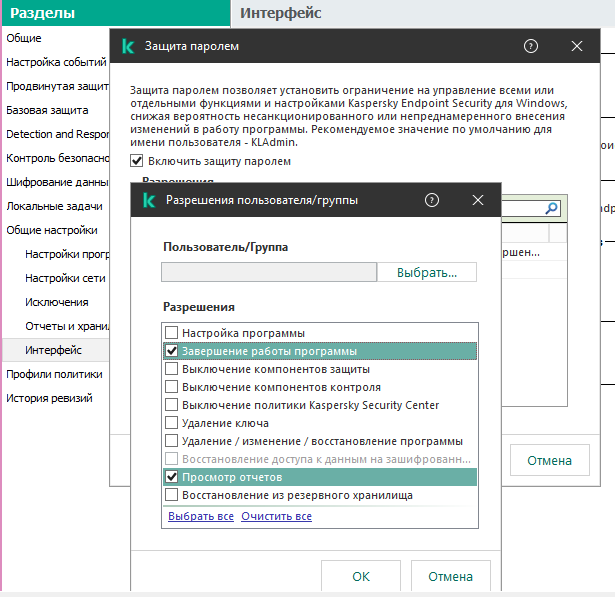Check Выключение компонентов защиты

click(171, 369)
